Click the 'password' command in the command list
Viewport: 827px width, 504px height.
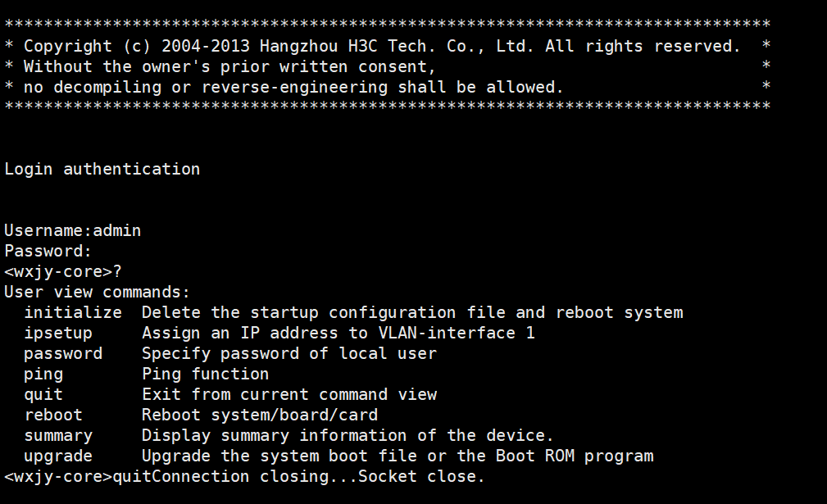pos(62,353)
